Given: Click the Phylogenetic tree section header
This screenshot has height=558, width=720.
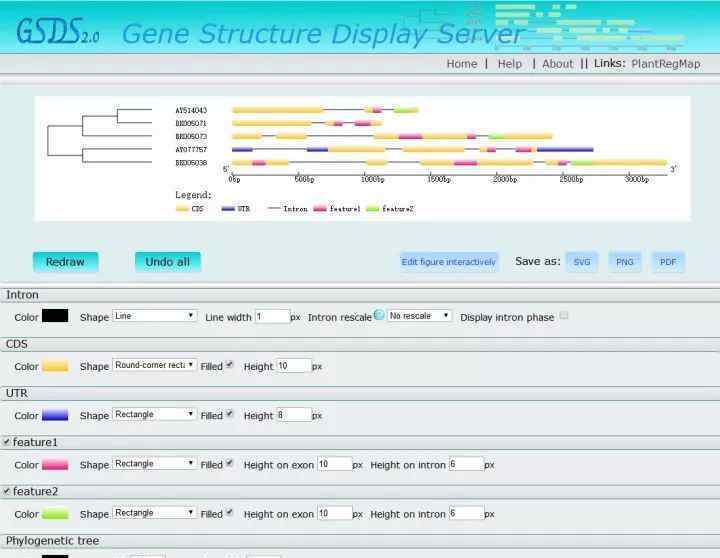Looking at the screenshot, I should click(360, 541).
